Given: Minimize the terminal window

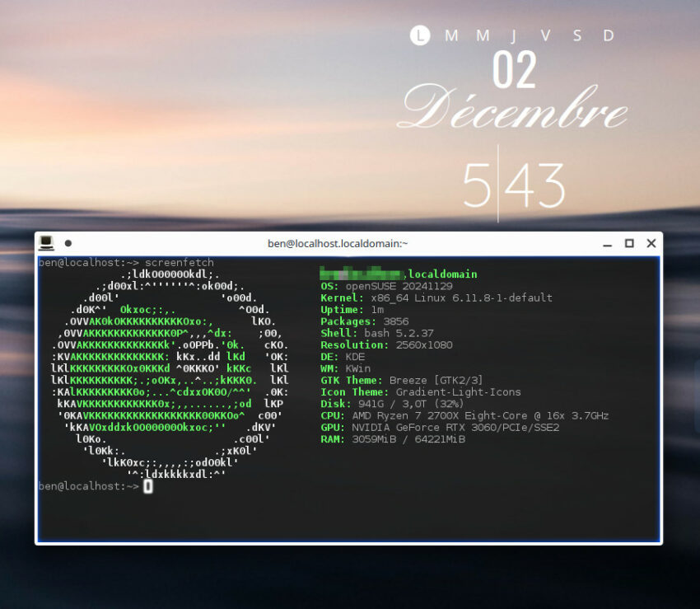Looking at the screenshot, I should point(607,244).
